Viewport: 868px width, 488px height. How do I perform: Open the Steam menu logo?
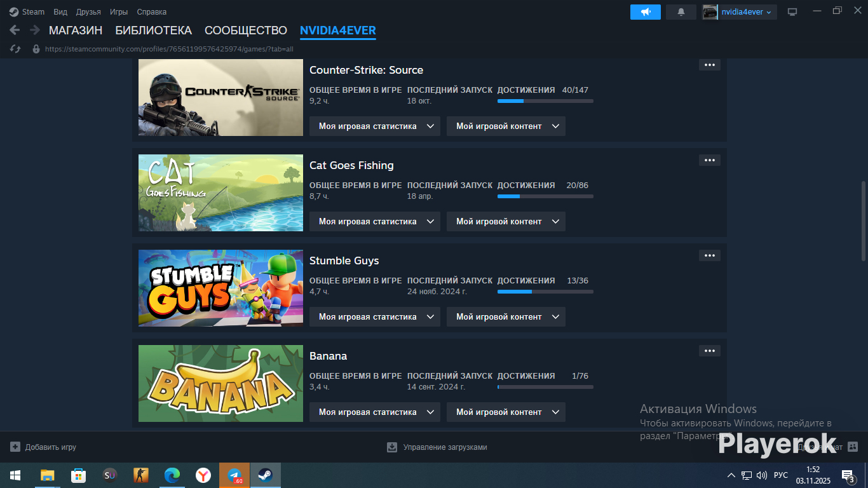(x=14, y=12)
